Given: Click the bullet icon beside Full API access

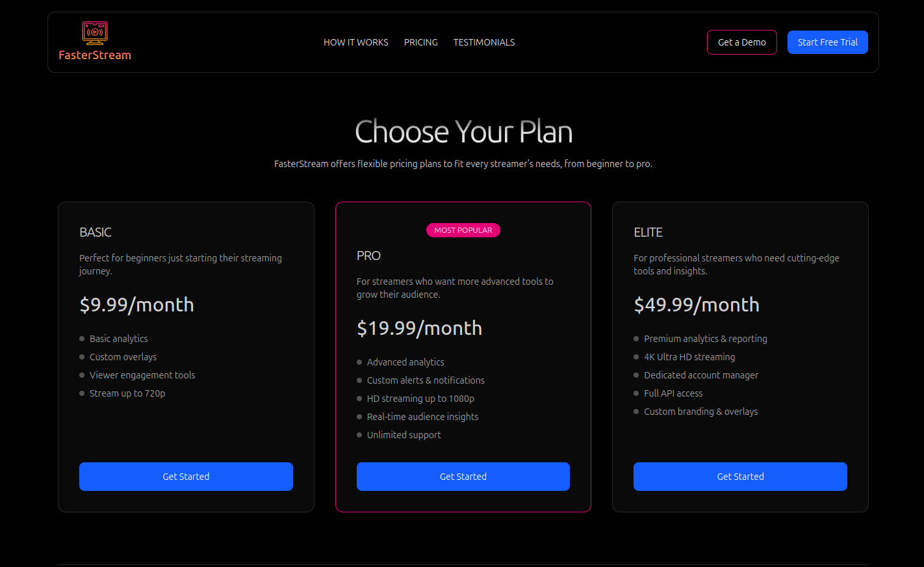Looking at the screenshot, I should [x=636, y=393].
